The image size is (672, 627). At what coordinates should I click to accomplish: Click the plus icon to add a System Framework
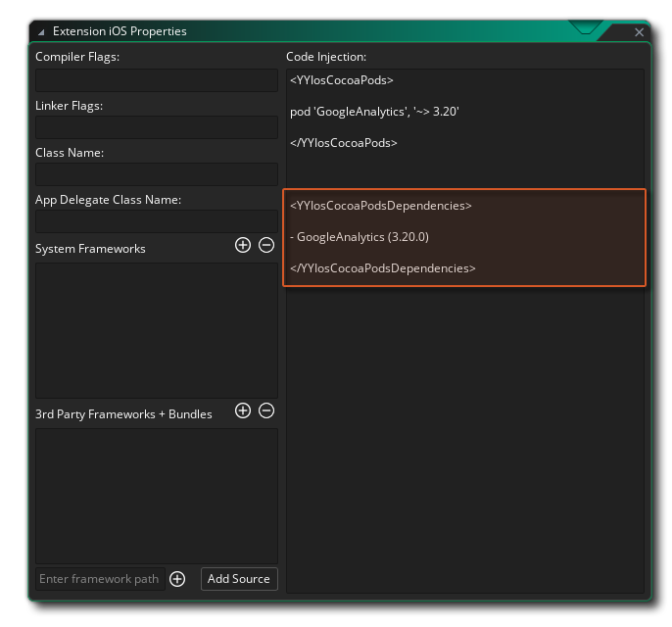click(243, 245)
